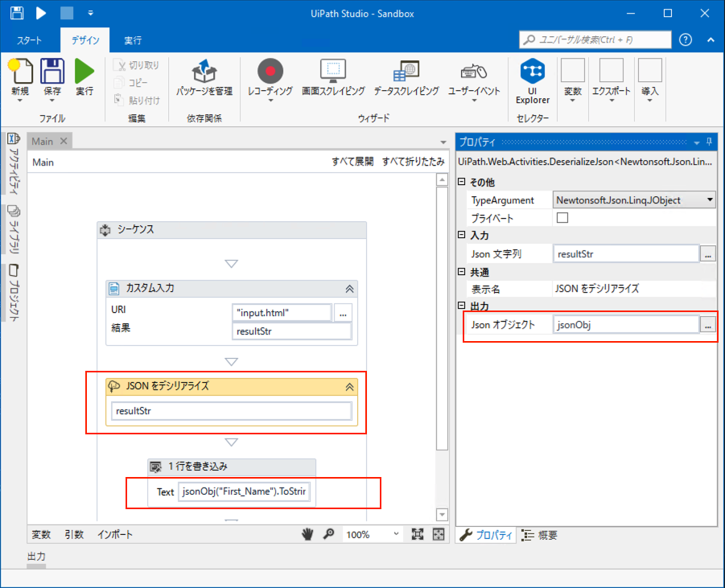This screenshot has width=725, height=588.
Task: Open properties panel options arrow
Action: (697, 143)
